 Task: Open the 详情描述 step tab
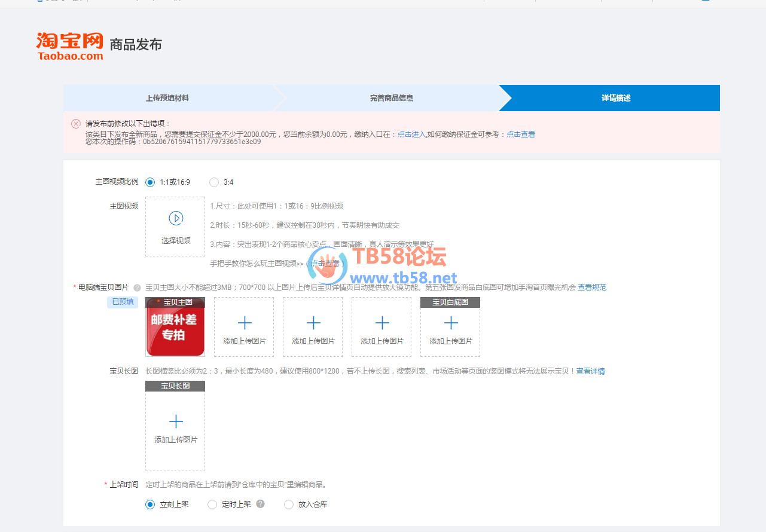tap(616, 98)
